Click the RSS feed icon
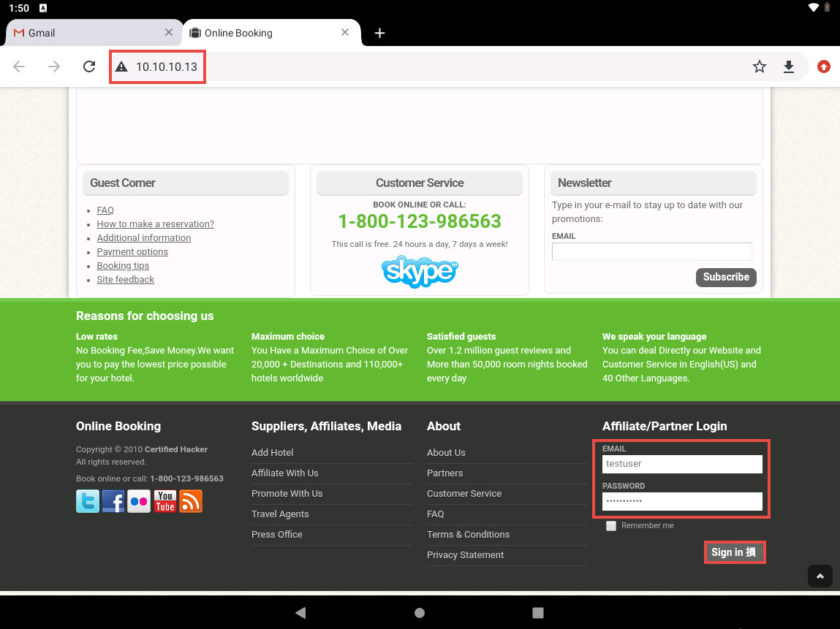 (x=191, y=501)
